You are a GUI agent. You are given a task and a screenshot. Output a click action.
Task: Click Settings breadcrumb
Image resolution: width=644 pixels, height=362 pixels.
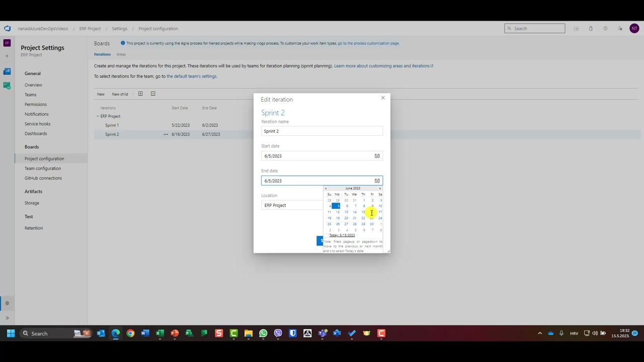[x=119, y=29]
